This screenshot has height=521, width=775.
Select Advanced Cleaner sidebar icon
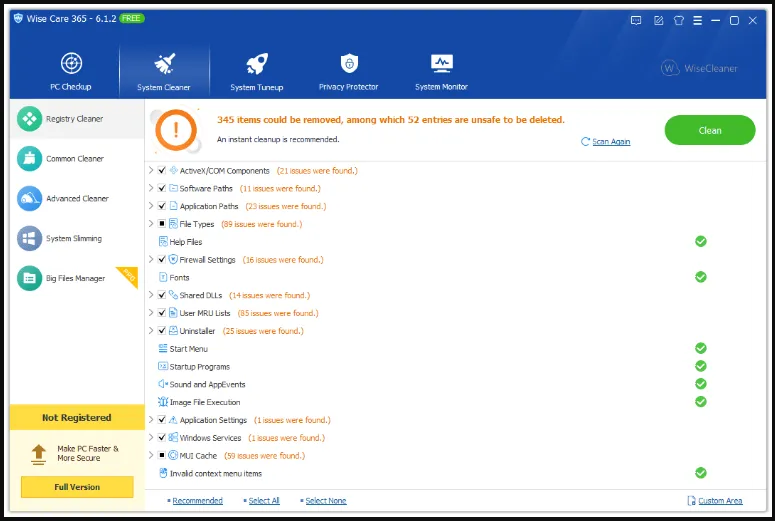click(30, 199)
